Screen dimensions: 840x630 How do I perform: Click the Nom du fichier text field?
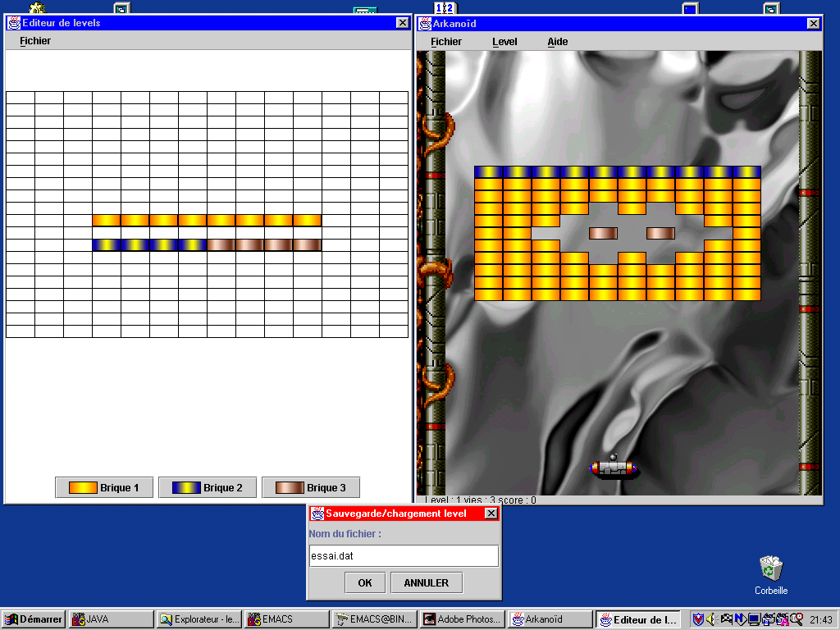coord(403,556)
